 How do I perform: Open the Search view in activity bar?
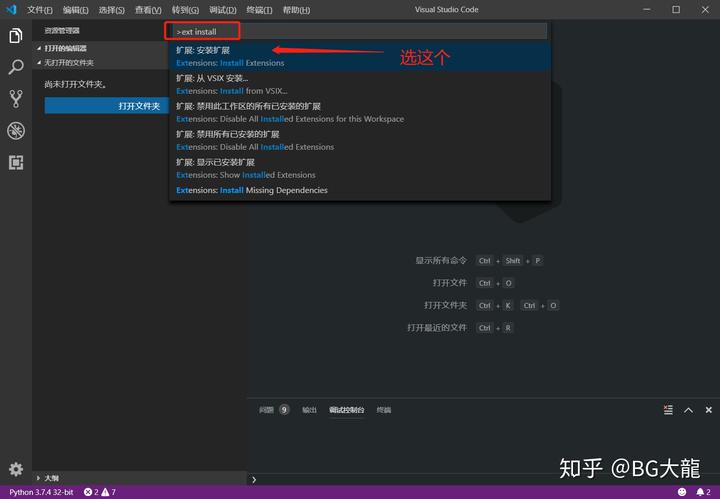click(x=16, y=67)
